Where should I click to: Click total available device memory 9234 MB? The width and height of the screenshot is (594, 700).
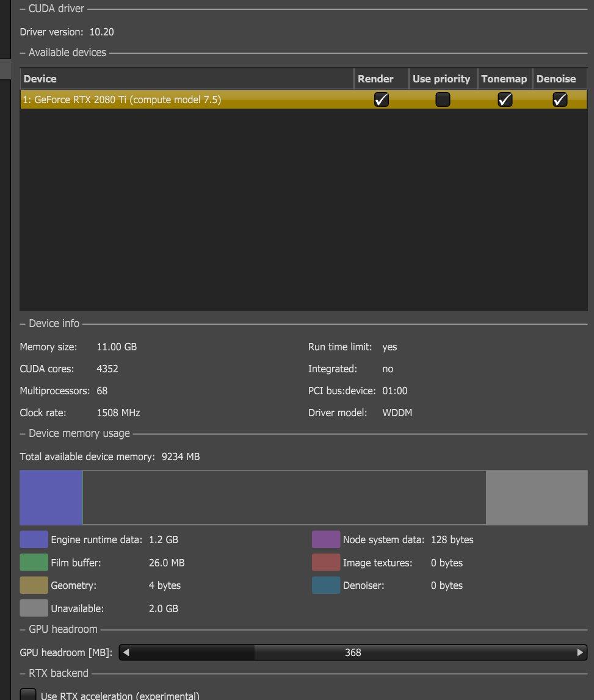(x=181, y=456)
